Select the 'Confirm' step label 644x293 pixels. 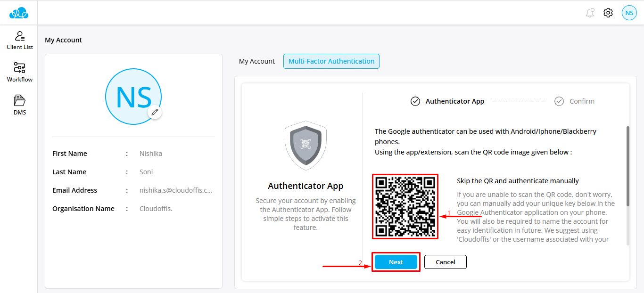(582, 101)
